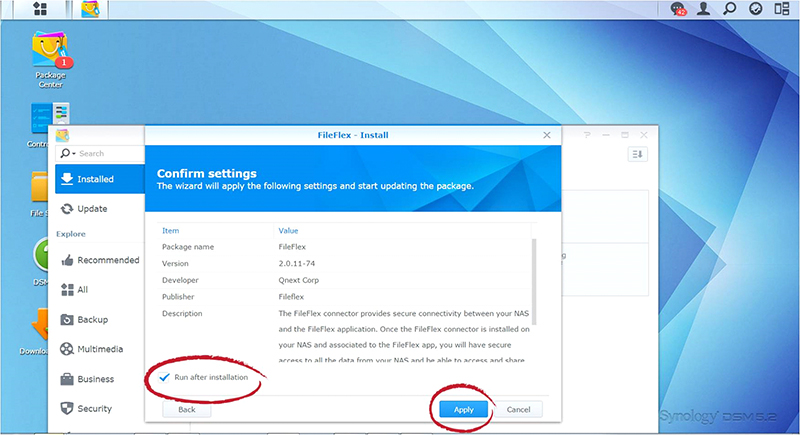Select the Recommended category

100,260
